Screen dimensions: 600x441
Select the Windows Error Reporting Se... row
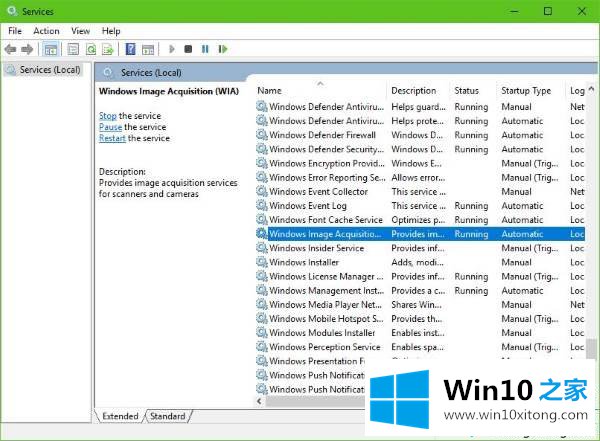tap(421, 178)
